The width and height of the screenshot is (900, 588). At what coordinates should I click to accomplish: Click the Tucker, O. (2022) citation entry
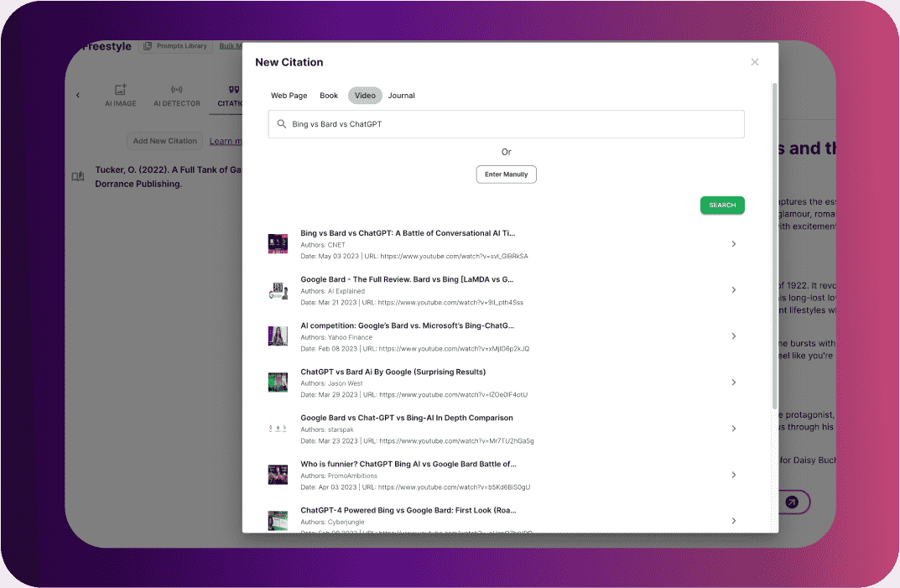coord(169,177)
